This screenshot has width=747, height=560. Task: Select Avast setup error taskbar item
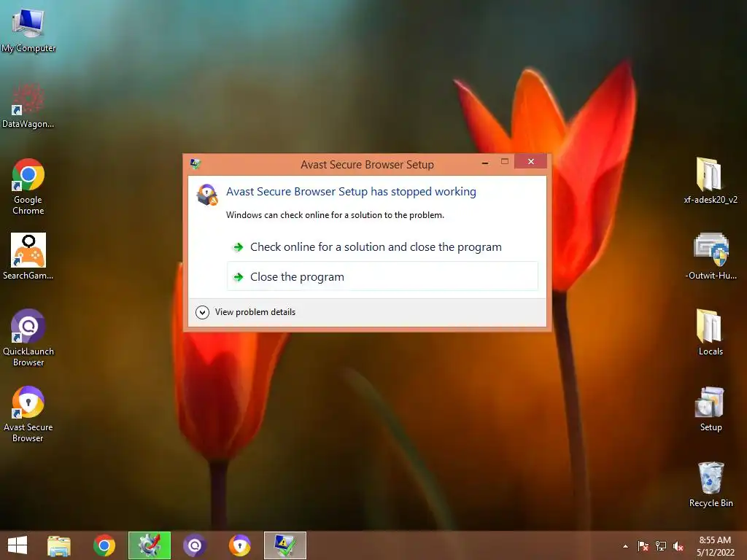[285, 545]
